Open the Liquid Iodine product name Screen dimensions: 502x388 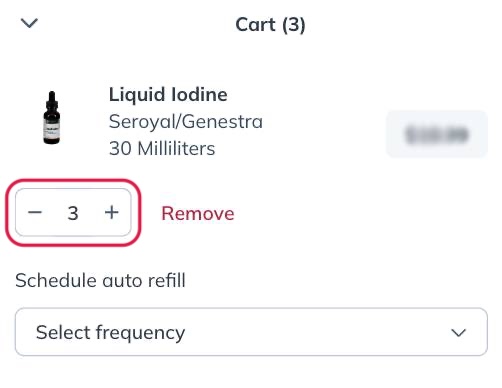[168, 94]
